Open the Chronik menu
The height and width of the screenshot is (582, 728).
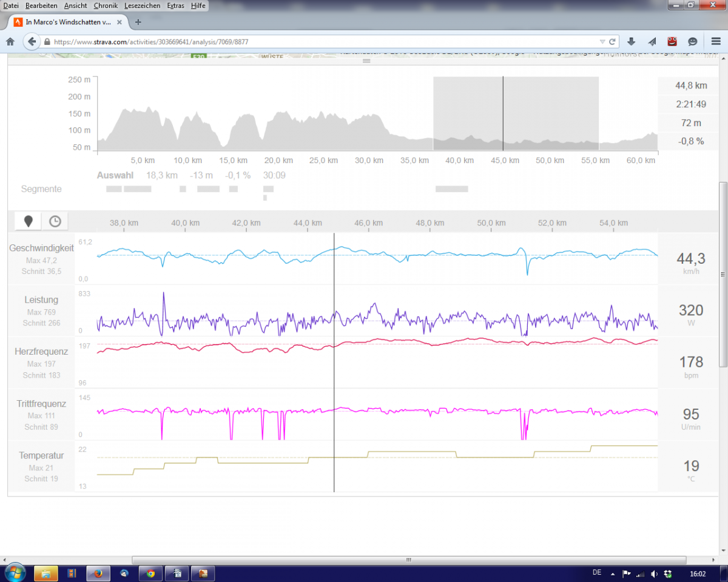pos(106,5)
